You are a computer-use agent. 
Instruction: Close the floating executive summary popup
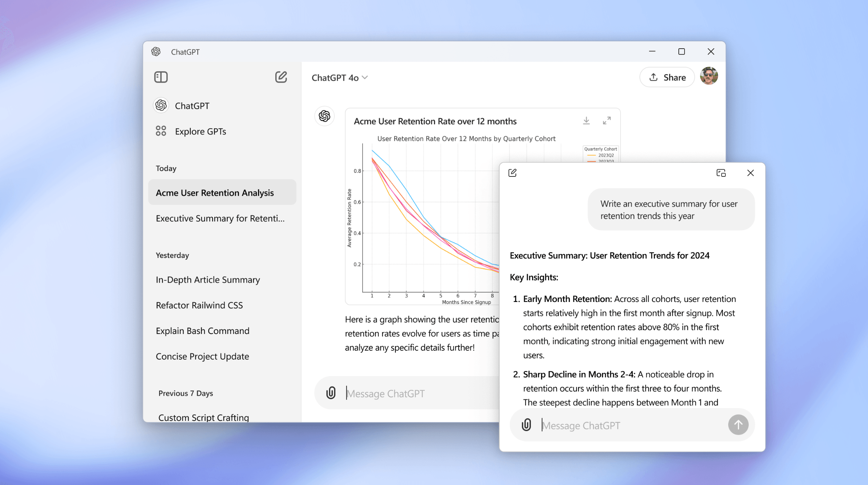pyautogui.click(x=751, y=173)
